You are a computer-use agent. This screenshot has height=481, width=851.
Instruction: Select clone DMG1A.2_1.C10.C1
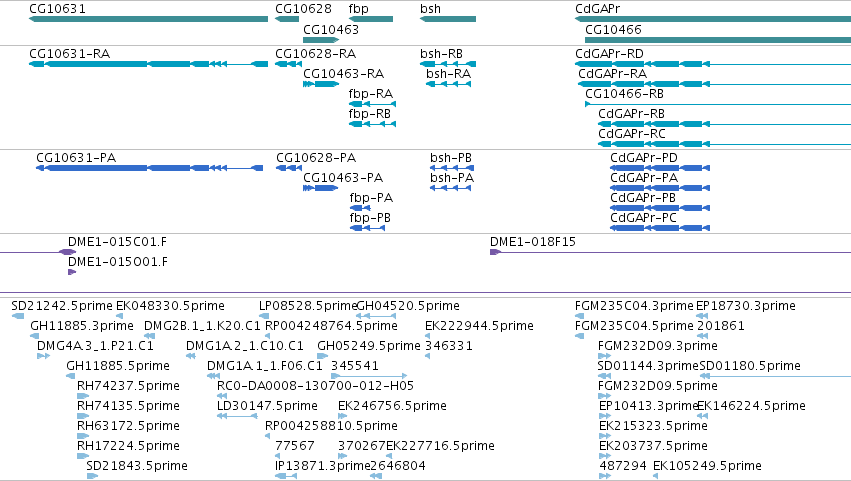tap(190, 356)
